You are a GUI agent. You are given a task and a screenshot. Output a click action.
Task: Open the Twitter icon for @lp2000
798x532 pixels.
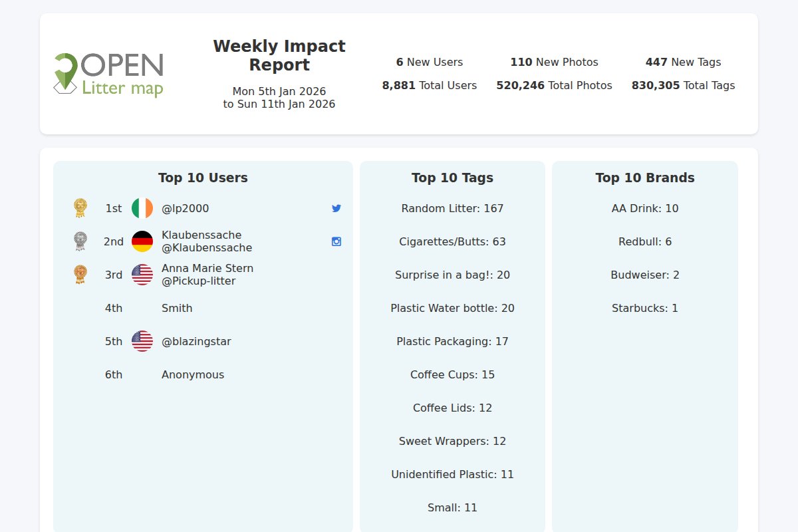pyautogui.click(x=336, y=208)
